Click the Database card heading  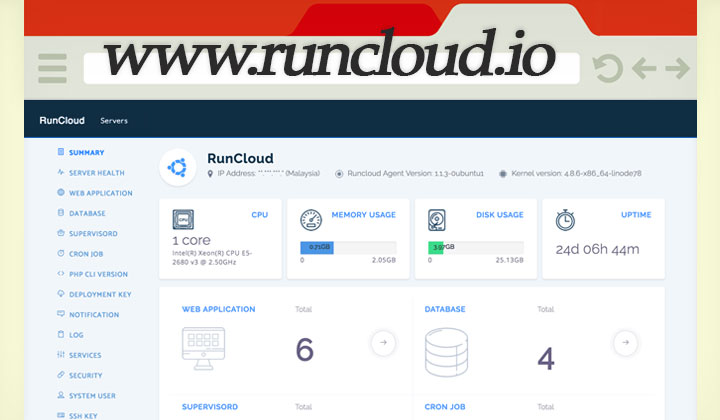tap(445, 309)
